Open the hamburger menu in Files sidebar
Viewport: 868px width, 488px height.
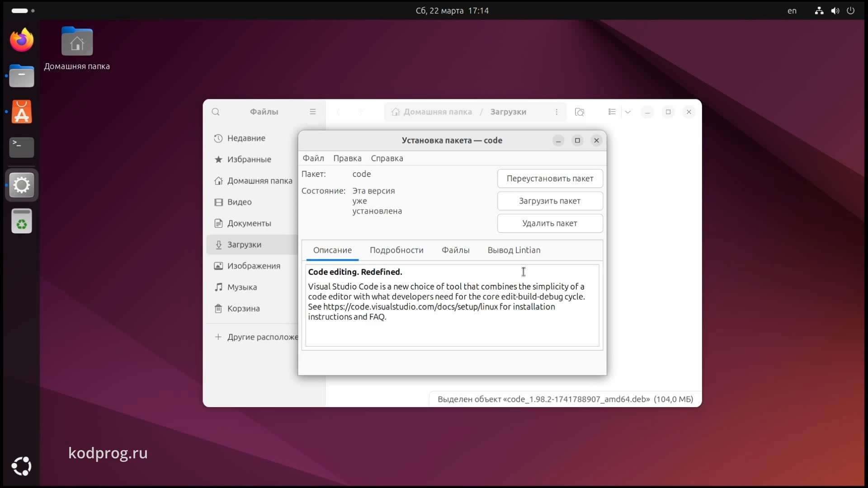[312, 112]
